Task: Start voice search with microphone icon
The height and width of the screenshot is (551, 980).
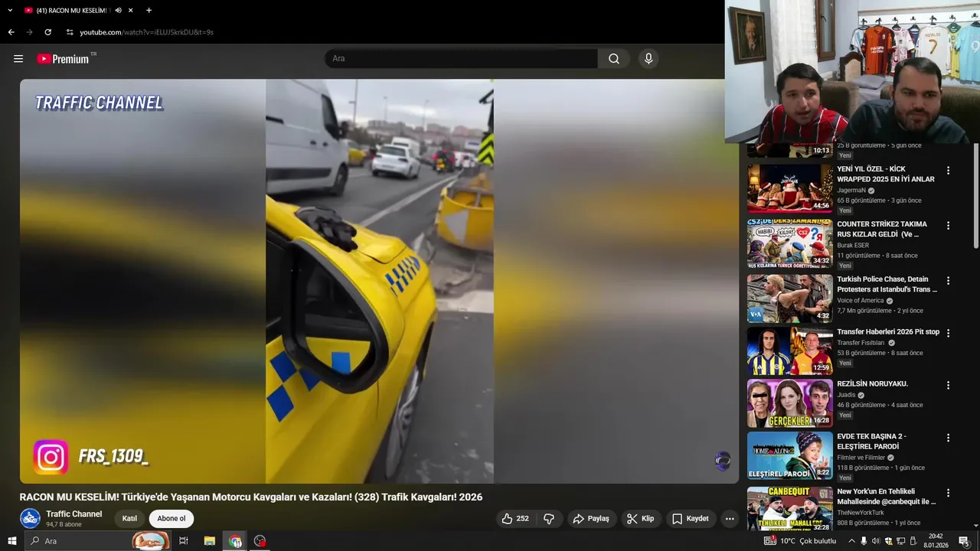Action: [x=648, y=59]
